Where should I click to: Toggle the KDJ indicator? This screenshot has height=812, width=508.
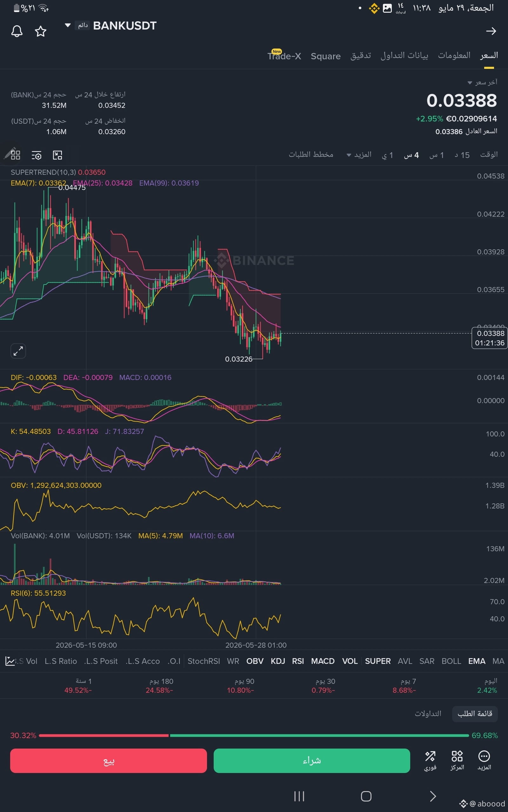point(278,661)
